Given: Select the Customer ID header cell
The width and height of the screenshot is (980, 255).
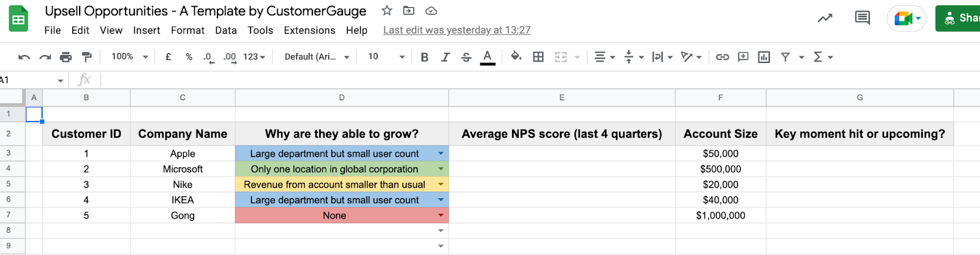Looking at the screenshot, I should coord(86,134).
